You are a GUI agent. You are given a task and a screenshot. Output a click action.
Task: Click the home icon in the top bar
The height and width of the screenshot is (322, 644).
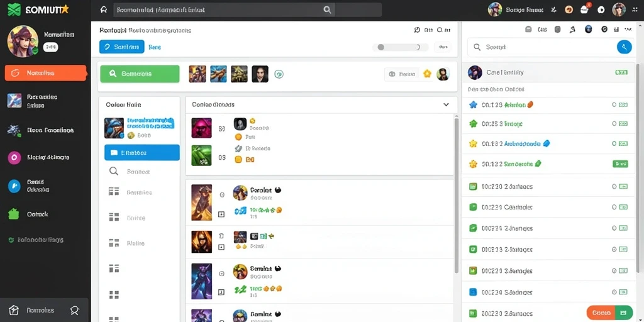click(x=104, y=10)
